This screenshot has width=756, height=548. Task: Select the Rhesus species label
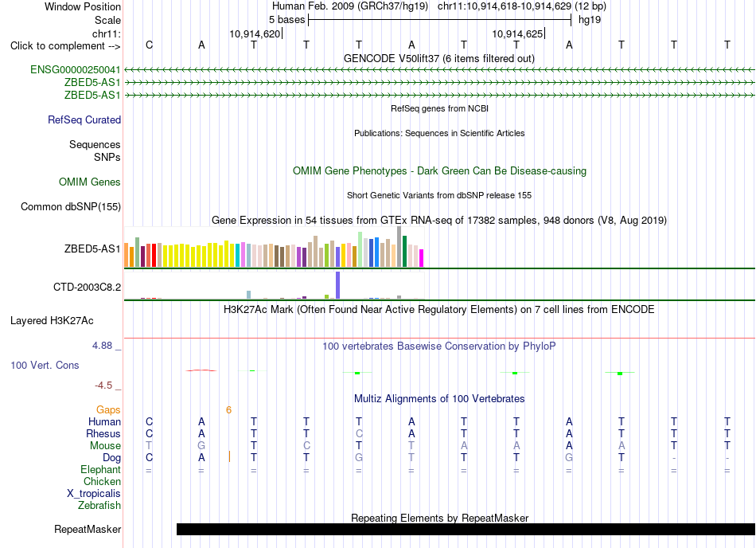pos(103,433)
